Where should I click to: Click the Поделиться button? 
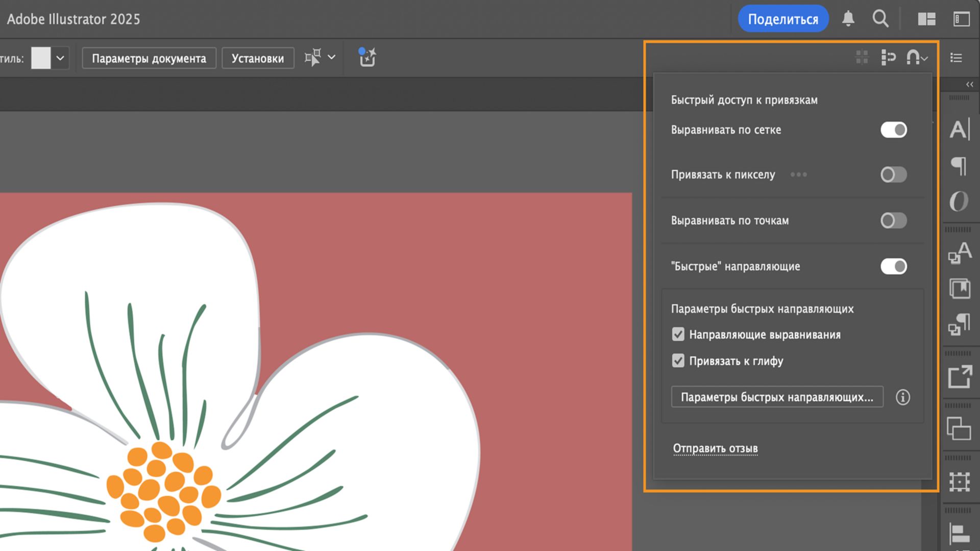(x=782, y=19)
